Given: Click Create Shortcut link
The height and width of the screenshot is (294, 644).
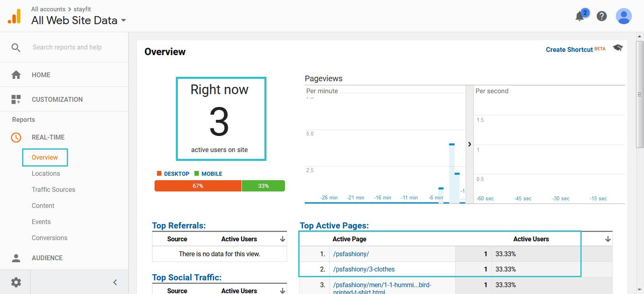Looking at the screenshot, I should tap(569, 49).
